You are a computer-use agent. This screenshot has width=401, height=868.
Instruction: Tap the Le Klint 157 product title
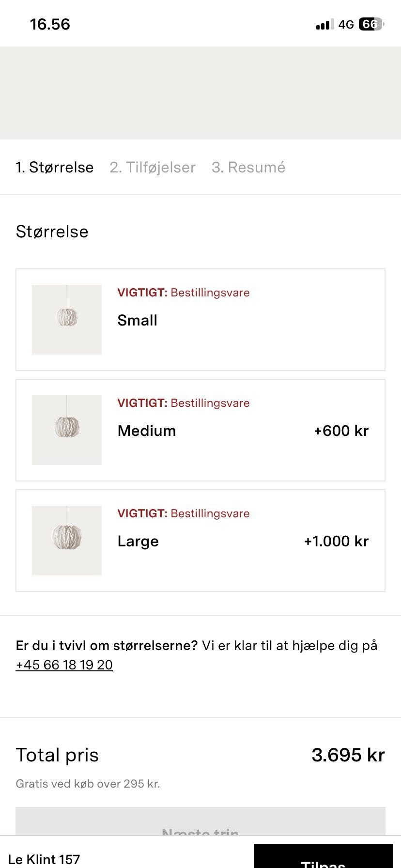click(x=44, y=859)
